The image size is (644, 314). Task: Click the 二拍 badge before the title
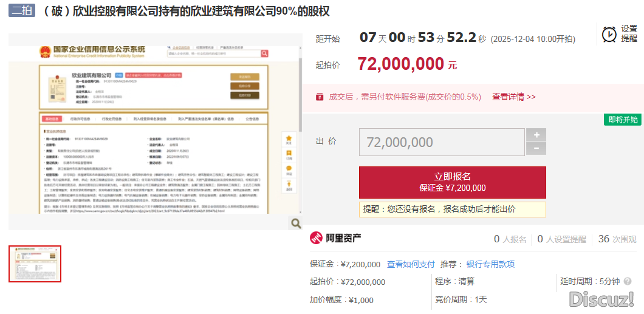(x=22, y=12)
